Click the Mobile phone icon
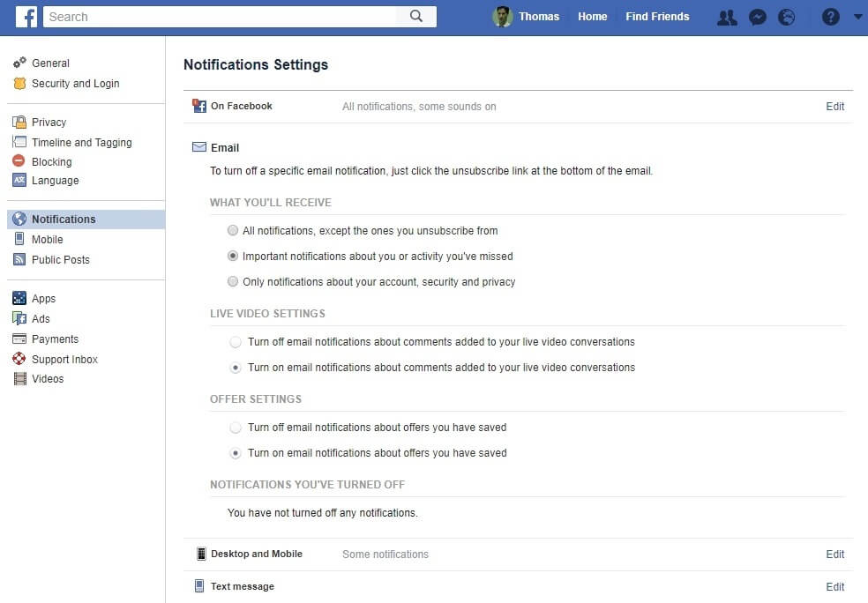The width and height of the screenshot is (868, 603). pos(19,239)
